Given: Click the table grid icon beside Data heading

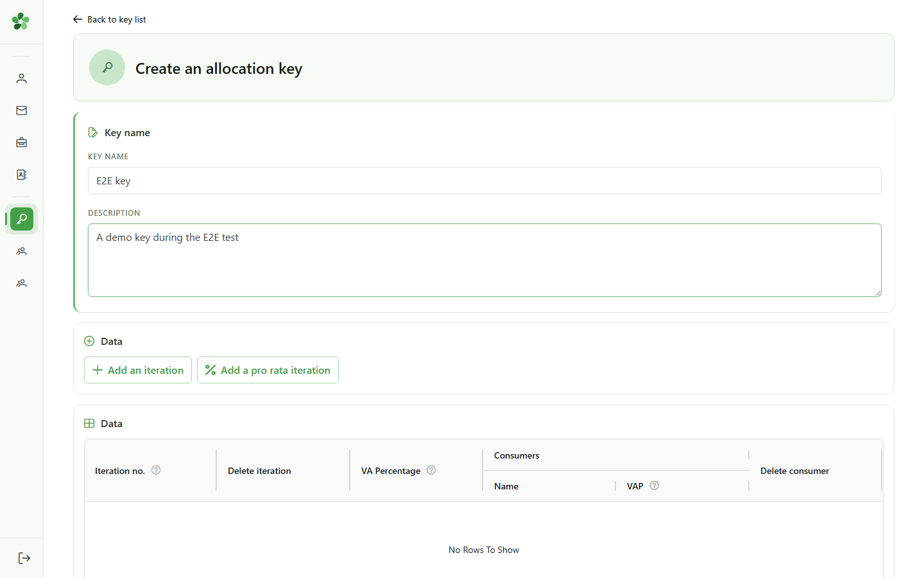Looking at the screenshot, I should pyautogui.click(x=89, y=423).
